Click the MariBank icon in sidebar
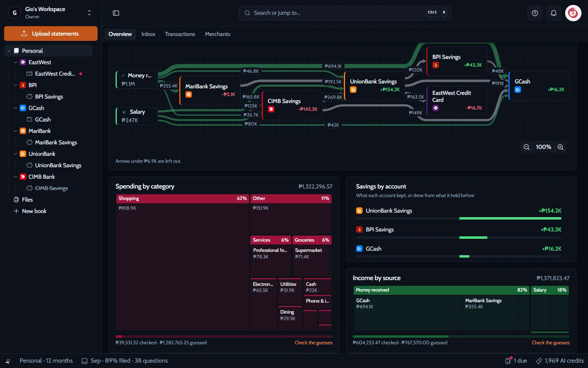This screenshot has width=588, height=368. click(x=23, y=131)
